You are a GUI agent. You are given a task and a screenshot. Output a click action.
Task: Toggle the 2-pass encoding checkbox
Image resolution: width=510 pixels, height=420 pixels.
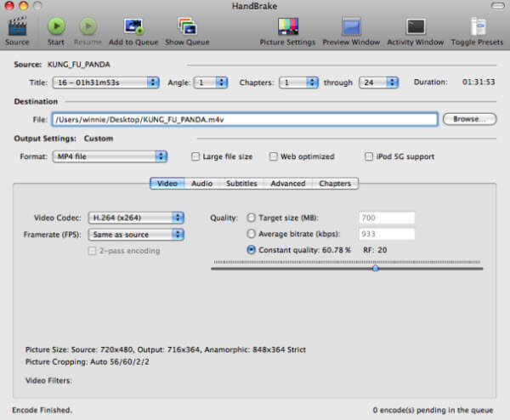click(x=92, y=251)
